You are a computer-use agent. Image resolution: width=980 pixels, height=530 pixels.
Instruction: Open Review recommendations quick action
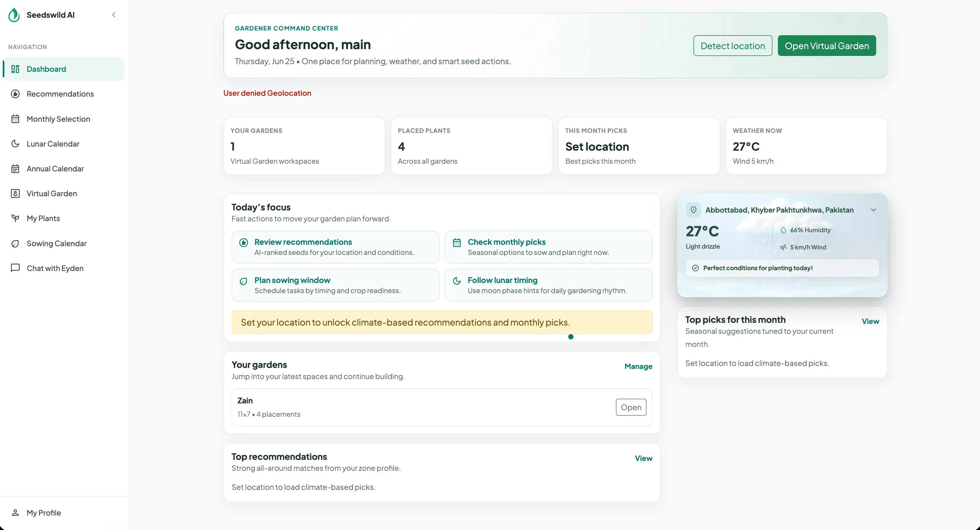point(335,247)
